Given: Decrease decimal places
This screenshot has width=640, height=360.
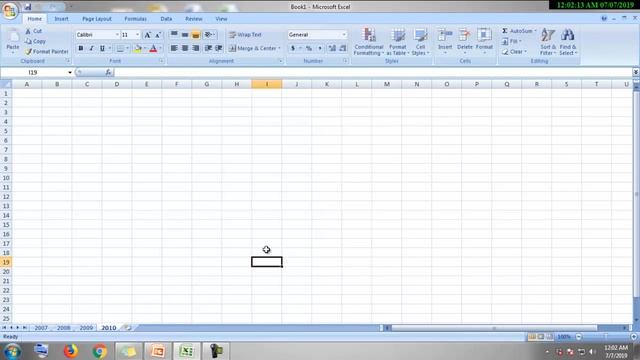Looking at the screenshot, I should tap(343, 48).
